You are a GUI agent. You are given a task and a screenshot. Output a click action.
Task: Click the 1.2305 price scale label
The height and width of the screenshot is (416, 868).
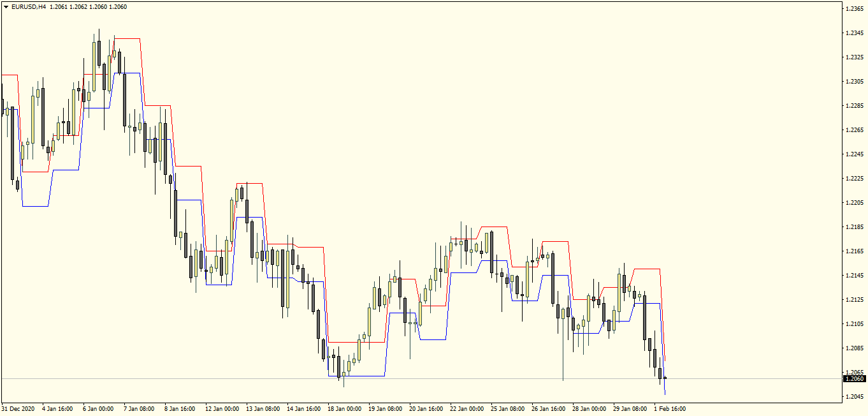[x=855, y=82]
